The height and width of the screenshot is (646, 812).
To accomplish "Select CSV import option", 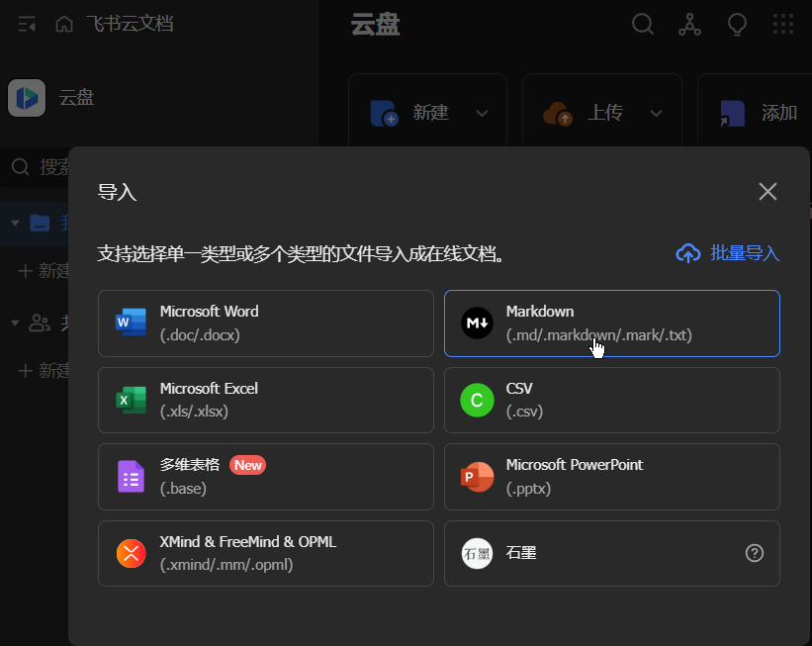I will (611, 400).
